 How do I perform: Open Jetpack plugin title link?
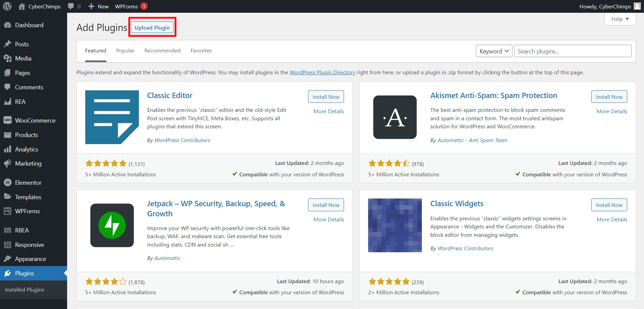(x=216, y=209)
